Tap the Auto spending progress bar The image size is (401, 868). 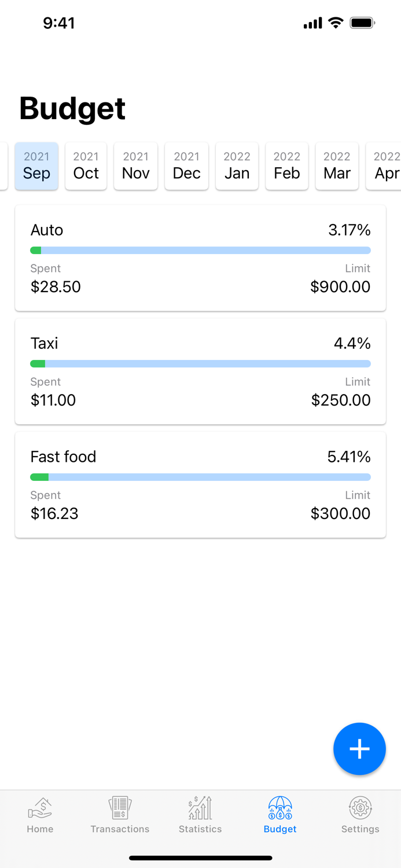[200, 250]
